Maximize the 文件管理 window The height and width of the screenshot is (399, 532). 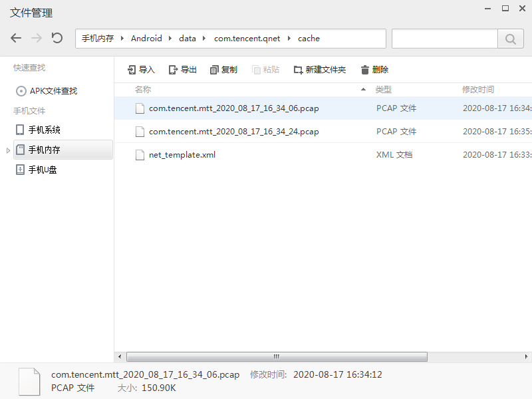505,9
